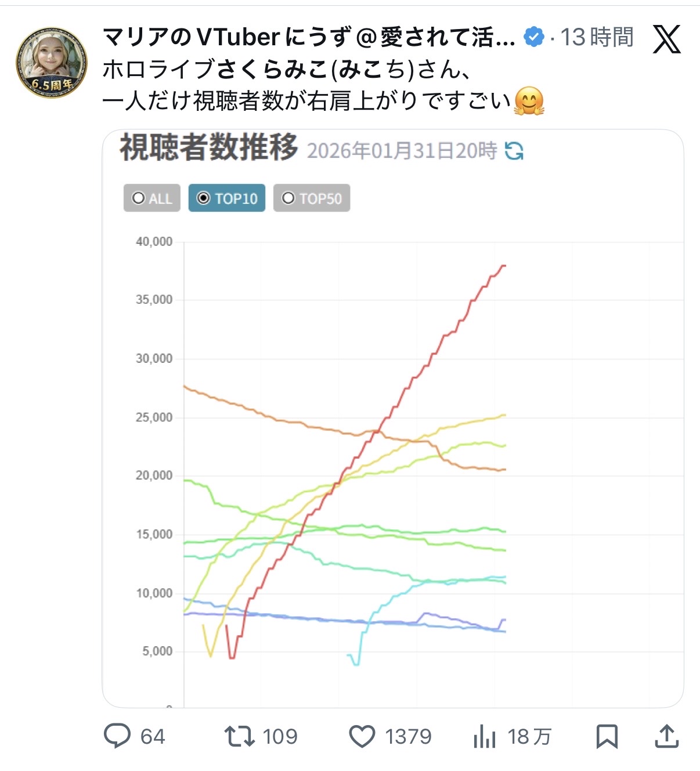Select the TOP50 radio option

coord(312,198)
